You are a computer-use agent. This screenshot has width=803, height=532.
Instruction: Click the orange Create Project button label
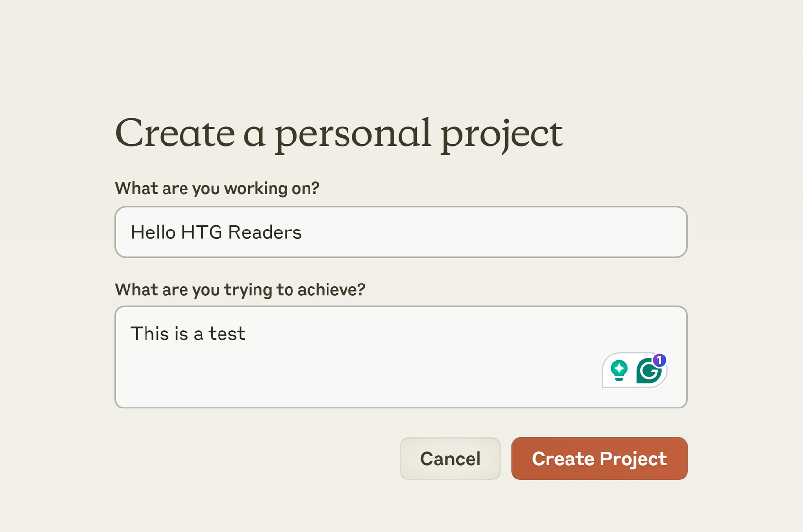599,458
